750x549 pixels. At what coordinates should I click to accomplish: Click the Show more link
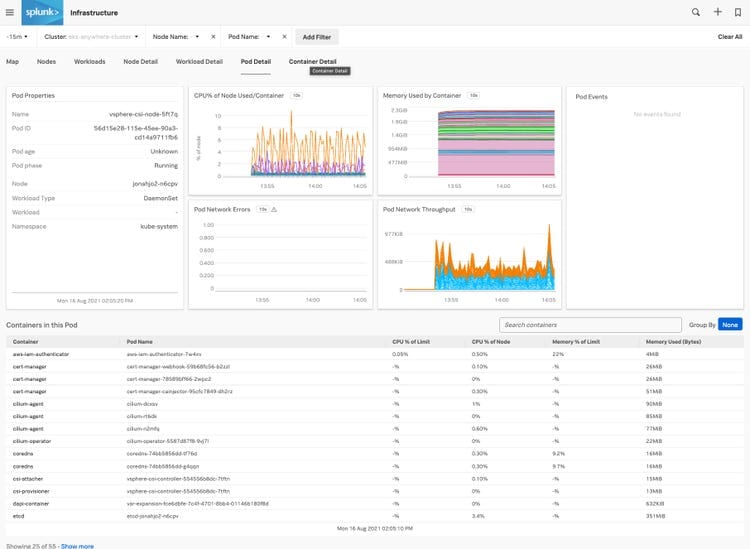[x=77, y=546]
